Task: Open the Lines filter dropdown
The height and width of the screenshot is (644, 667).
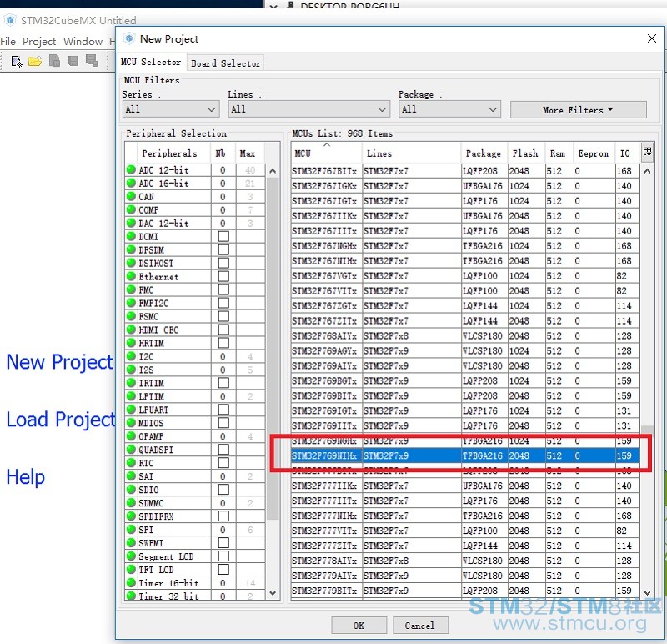Action: [308, 109]
